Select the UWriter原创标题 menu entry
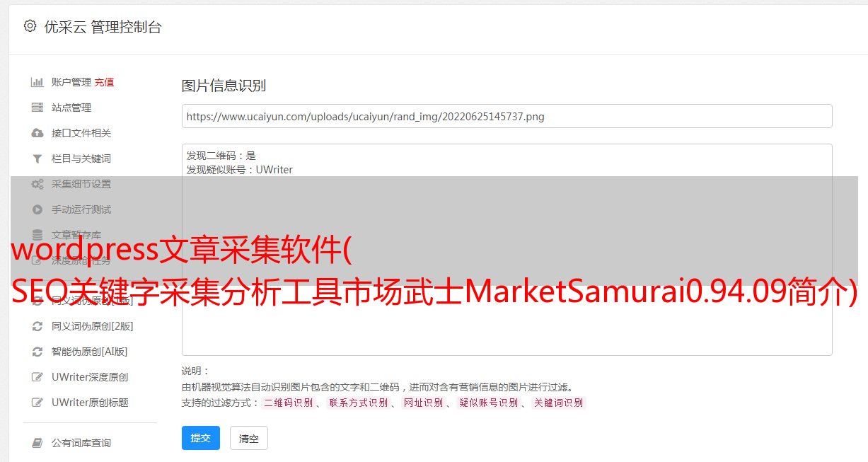This screenshot has height=462, width=868. pos(90,403)
